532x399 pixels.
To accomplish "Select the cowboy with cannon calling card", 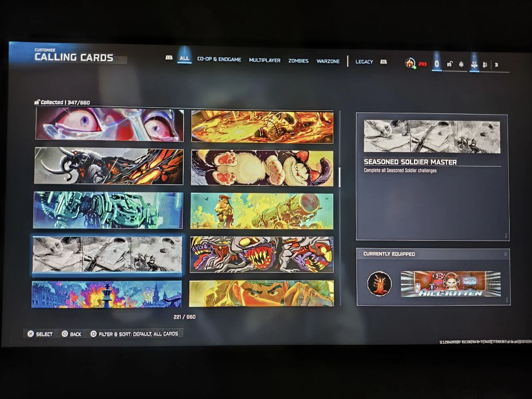I will click(x=262, y=211).
